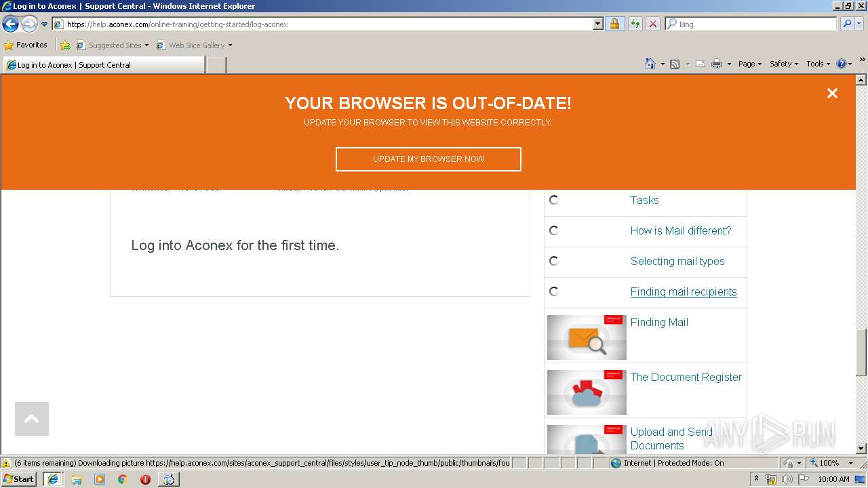This screenshot has height=488, width=868.
Task: Click the volume speaker tray icon
Action: [787, 479]
